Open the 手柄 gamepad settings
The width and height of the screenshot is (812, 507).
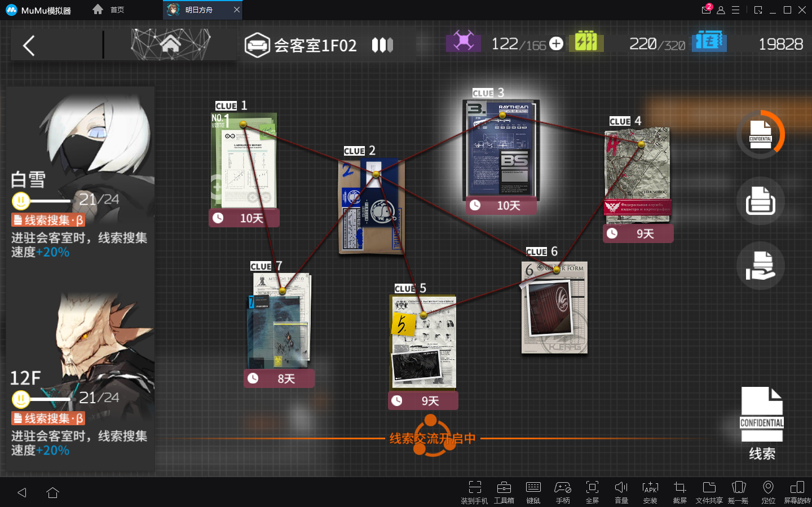click(563, 492)
